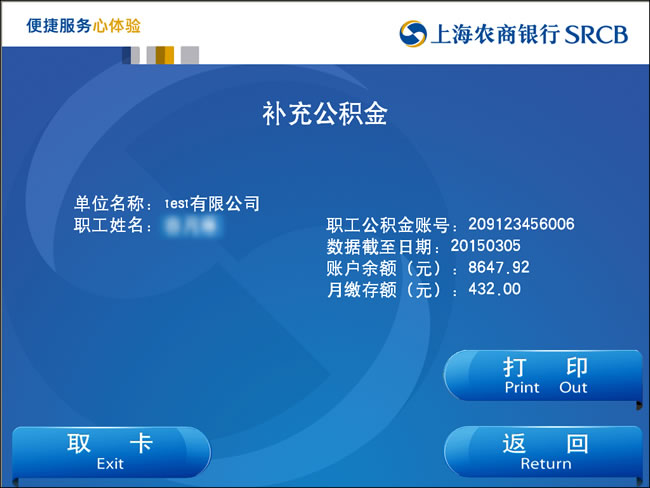Click the 数据截至日期 label
650x488 pixels.
(x=384, y=247)
